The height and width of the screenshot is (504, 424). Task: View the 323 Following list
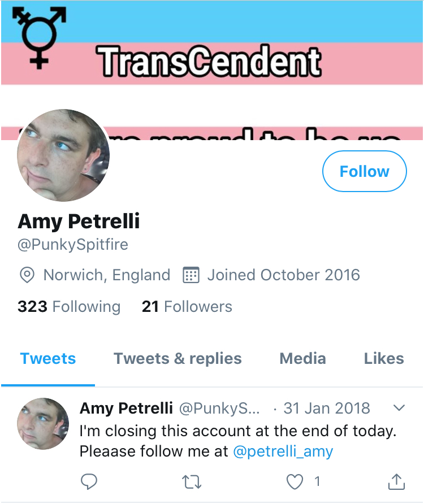tap(69, 306)
